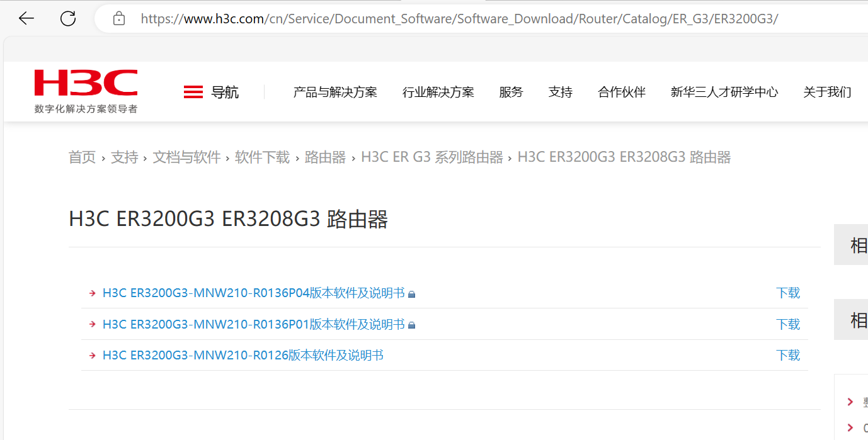
Task: View site info via the padlock icon
Action: [119, 19]
